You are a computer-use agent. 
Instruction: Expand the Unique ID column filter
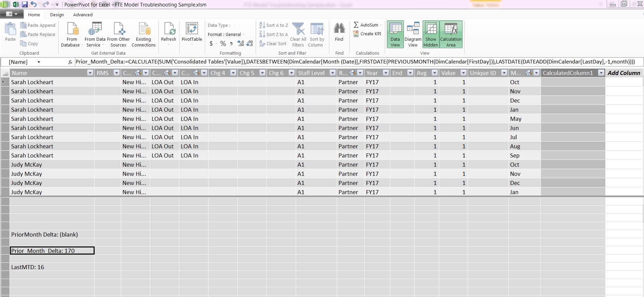[504, 73]
